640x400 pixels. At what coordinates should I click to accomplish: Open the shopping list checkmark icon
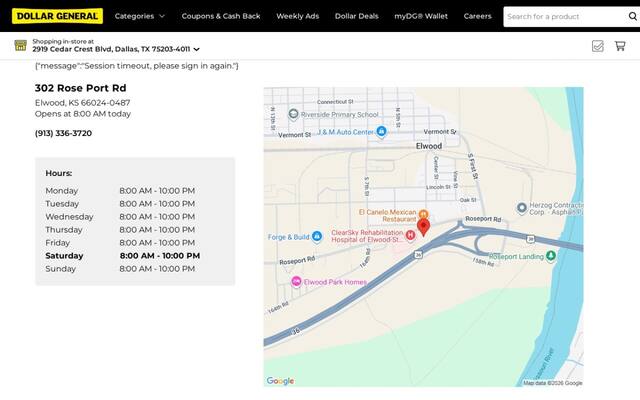(598, 46)
